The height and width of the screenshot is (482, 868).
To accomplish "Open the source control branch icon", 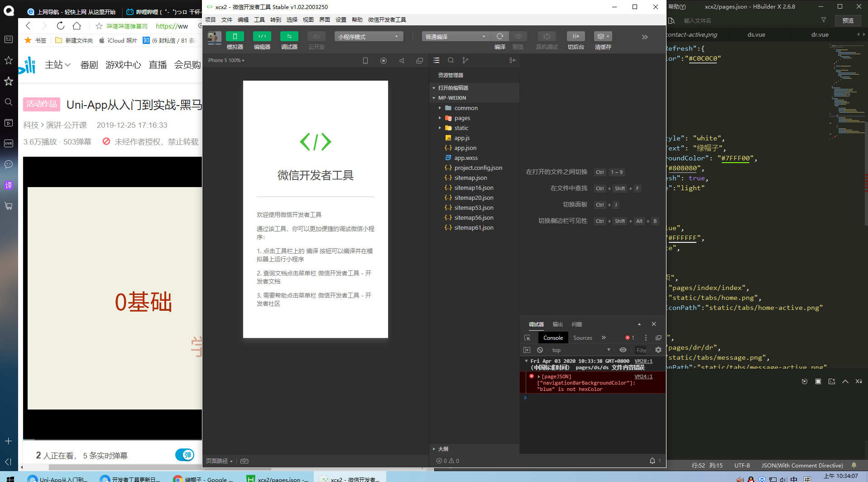I will [465, 60].
